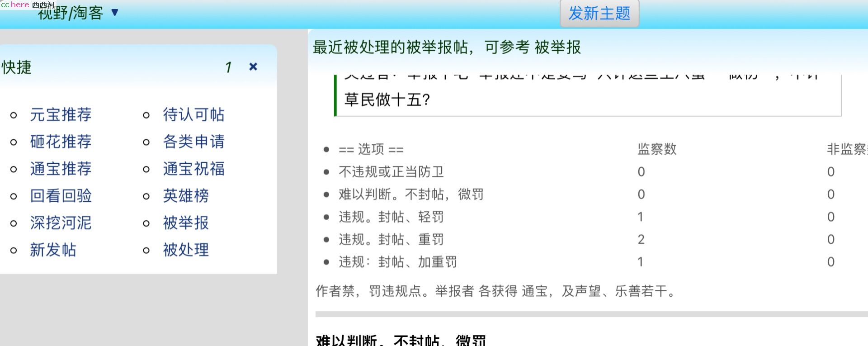
Task: Click the cc here 西西河 logo
Action: 27,5
